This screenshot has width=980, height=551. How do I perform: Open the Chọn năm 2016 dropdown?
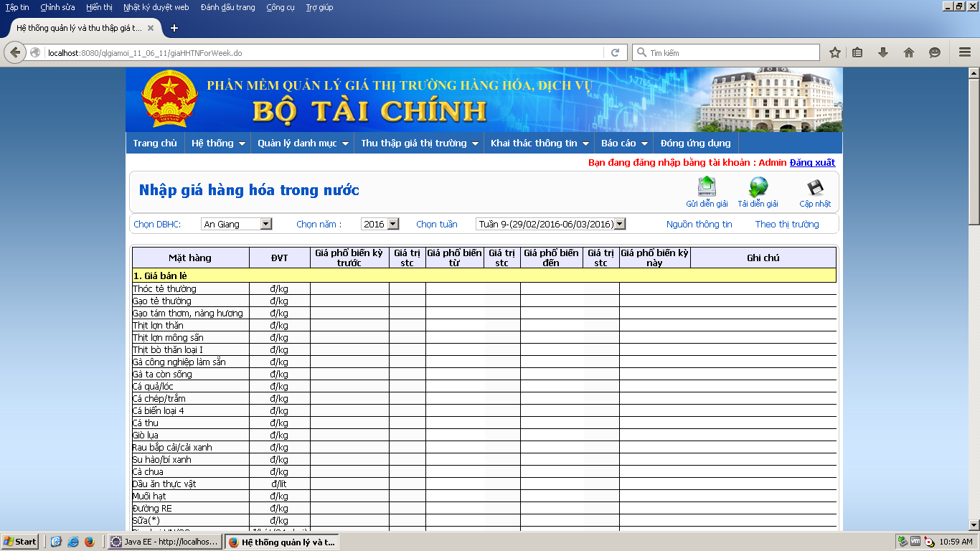coord(380,224)
